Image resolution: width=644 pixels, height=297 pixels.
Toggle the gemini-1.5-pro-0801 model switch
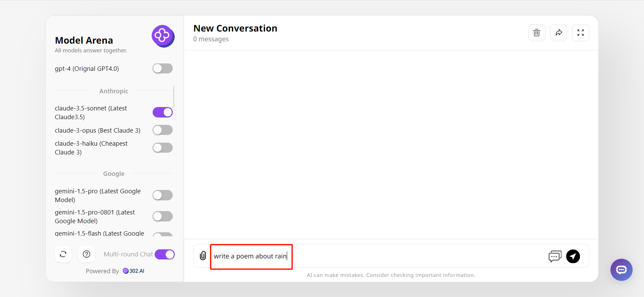click(163, 216)
